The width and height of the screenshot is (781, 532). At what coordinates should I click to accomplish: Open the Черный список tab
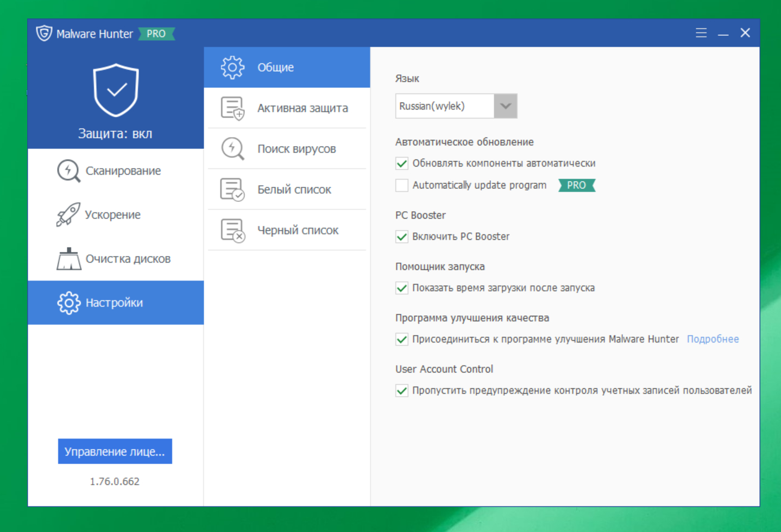coord(287,230)
